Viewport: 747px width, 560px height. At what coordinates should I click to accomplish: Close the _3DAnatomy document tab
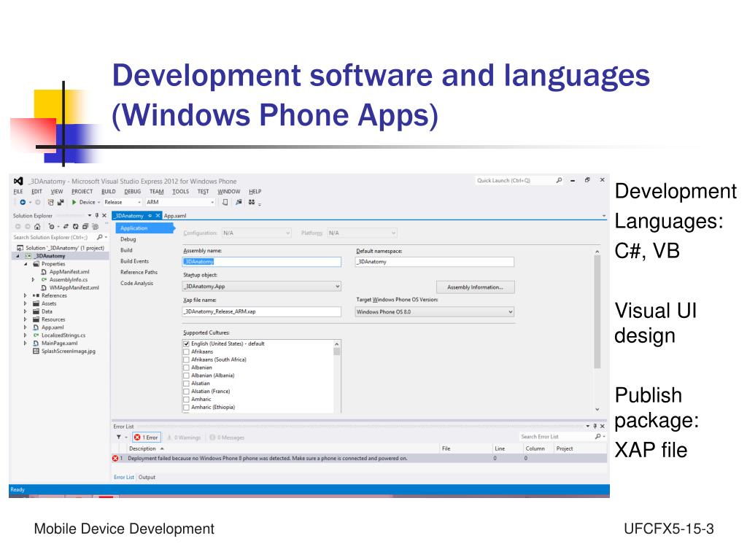158,216
